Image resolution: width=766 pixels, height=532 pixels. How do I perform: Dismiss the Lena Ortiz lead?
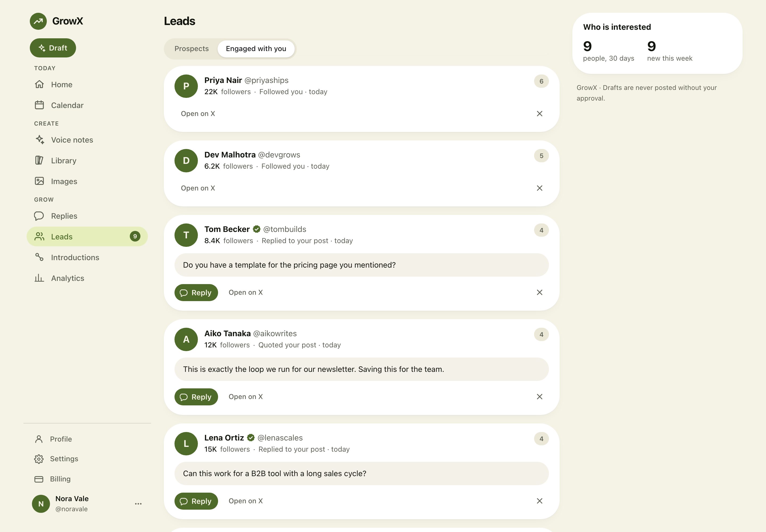(540, 501)
